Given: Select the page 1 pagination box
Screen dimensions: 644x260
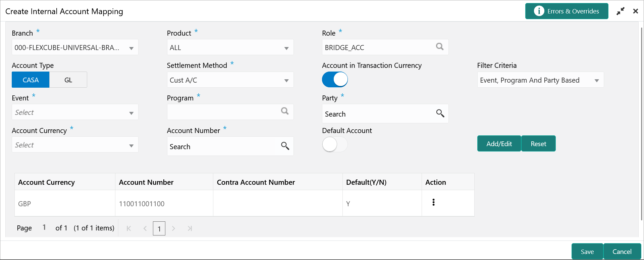Looking at the screenshot, I should coord(159,228).
